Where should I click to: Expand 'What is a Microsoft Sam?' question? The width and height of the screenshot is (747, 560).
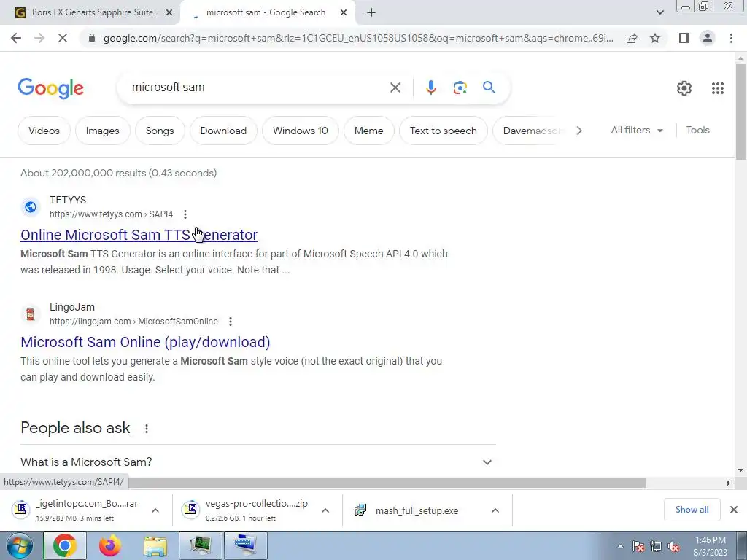258,462
